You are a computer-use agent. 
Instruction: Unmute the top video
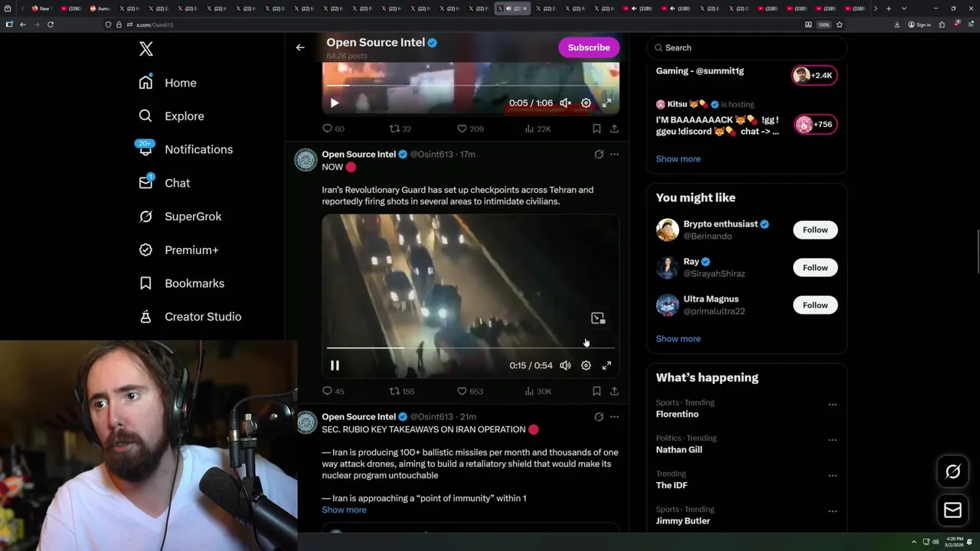pos(565,103)
